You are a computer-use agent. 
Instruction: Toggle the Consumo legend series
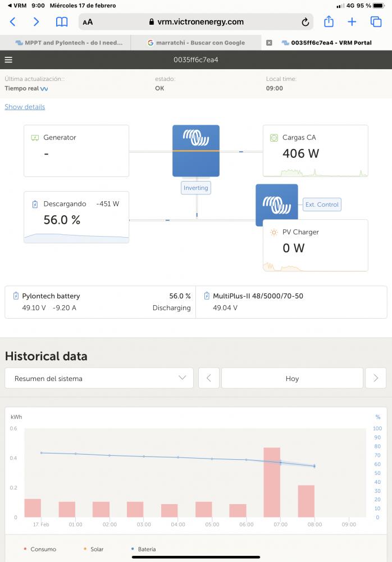[40, 549]
